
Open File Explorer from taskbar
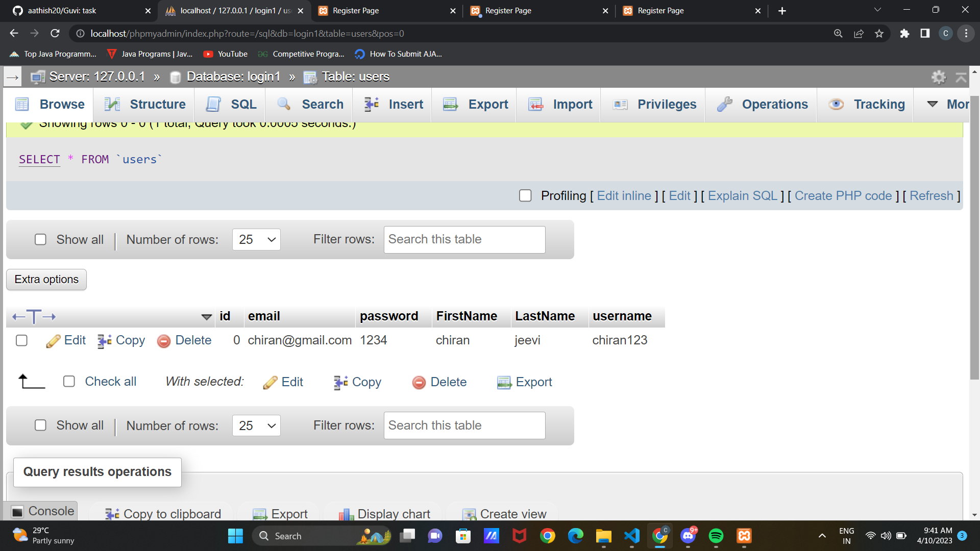point(604,536)
